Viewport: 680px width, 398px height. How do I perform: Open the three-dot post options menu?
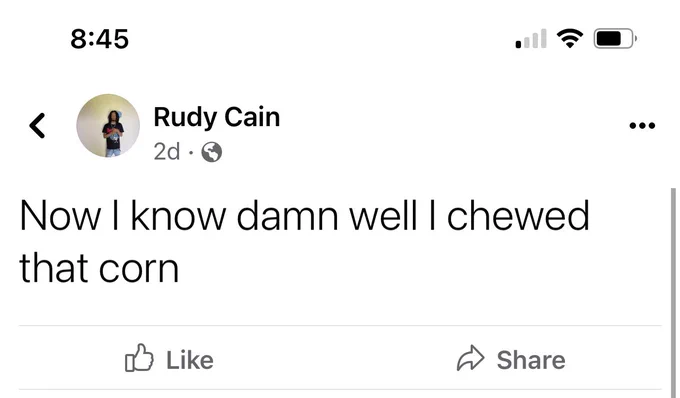pos(642,126)
